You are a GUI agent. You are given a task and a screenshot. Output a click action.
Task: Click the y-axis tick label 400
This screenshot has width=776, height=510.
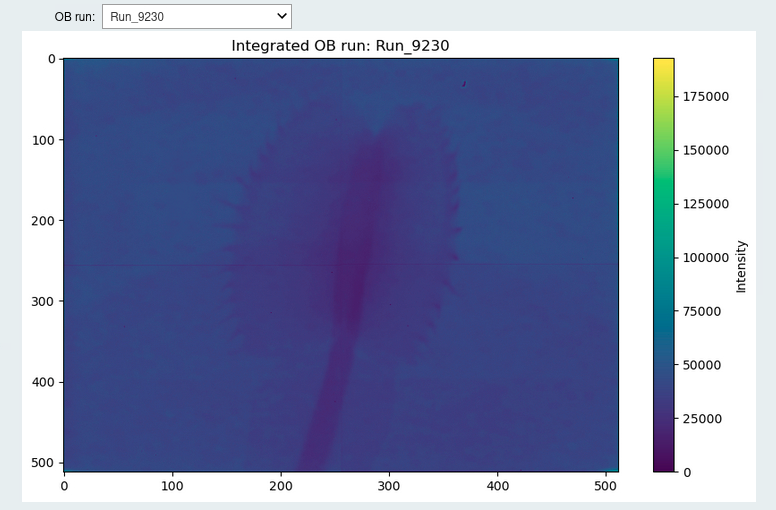coord(44,382)
